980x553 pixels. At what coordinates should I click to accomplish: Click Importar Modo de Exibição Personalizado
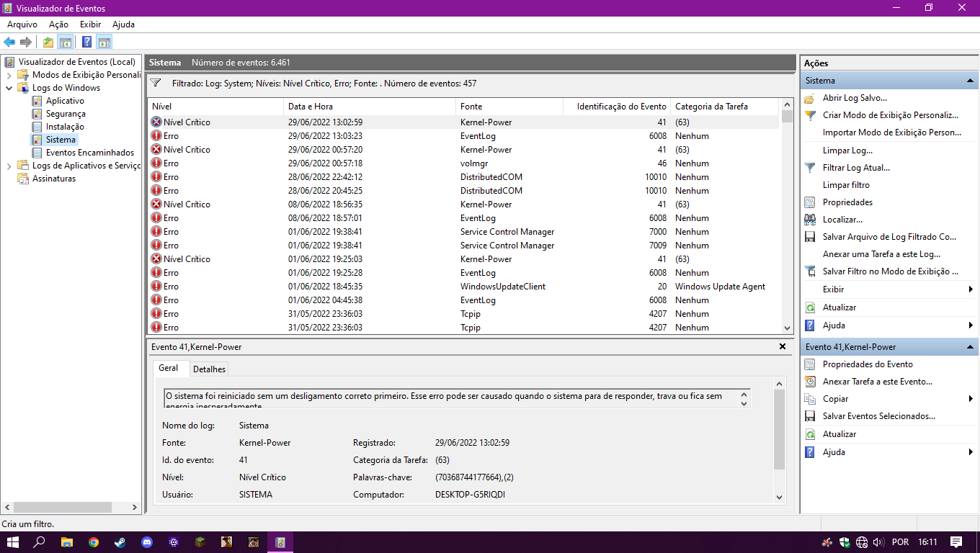click(892, 132)
